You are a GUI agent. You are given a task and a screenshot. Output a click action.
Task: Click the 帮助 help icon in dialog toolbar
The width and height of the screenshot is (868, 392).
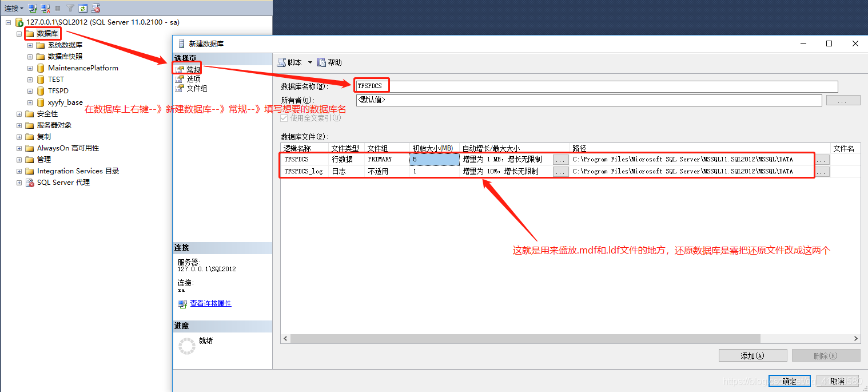(321, 62)
